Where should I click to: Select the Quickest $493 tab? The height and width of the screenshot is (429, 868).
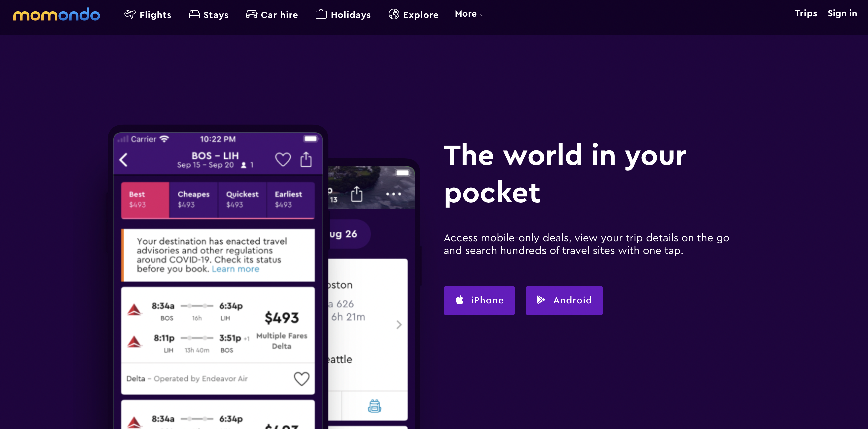coord(242,200)
